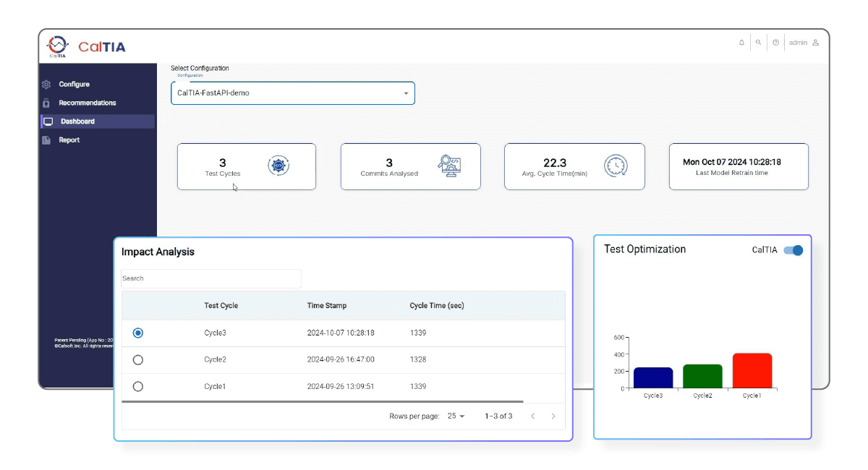Viewport: 868px width, 470px height.
Task: Click the table horizontal scrollbar
Action: (x=322, y=401)
